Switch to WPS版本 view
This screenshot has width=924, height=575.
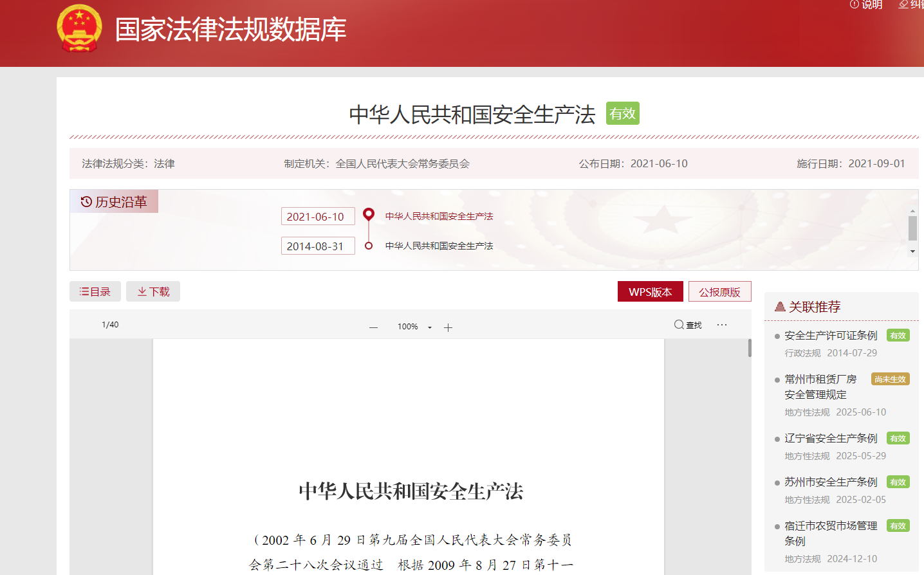650,291
